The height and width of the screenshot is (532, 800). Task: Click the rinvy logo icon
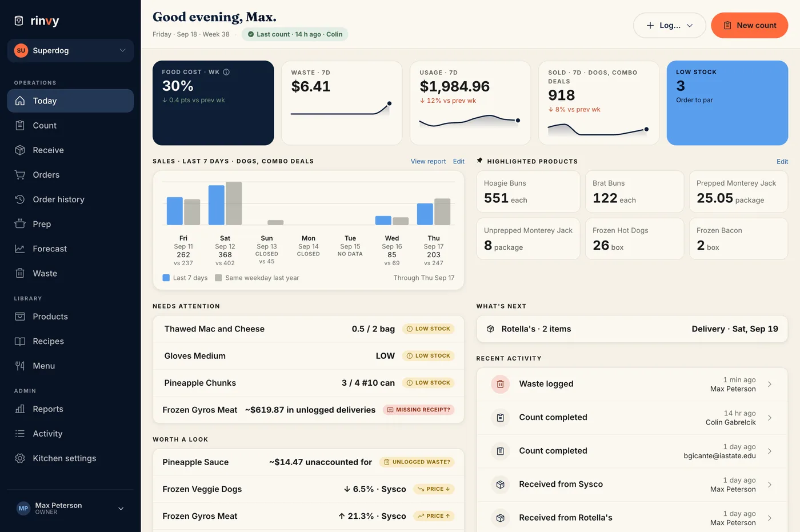coord(19,21)
